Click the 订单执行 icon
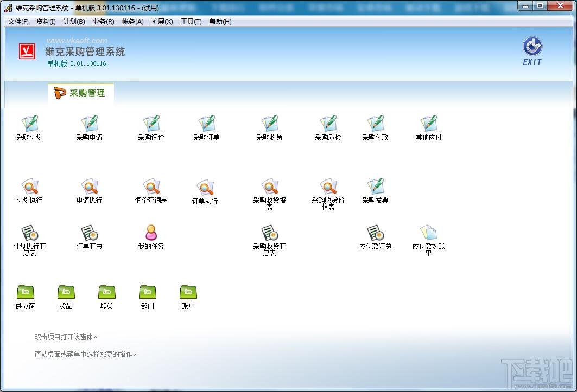Viewport: 577px width, 392px height. point(205,188)
